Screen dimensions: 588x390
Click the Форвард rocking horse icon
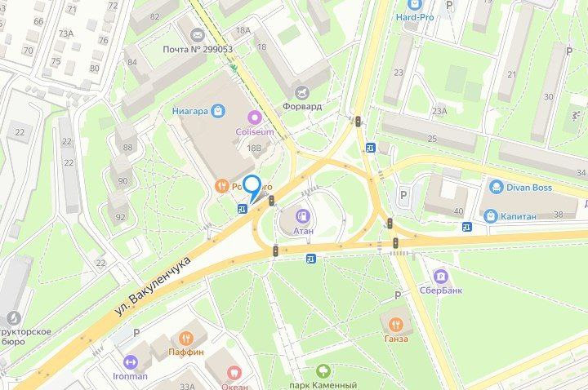point(302,92)
